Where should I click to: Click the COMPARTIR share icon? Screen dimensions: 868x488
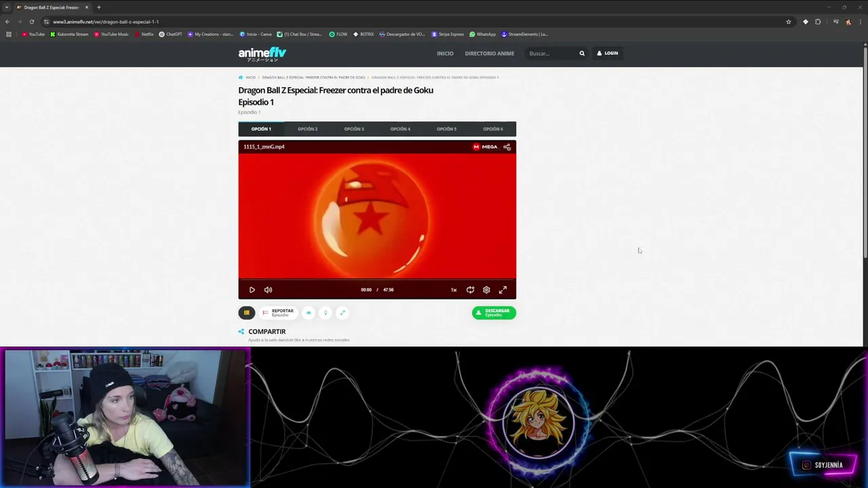(x=241, y=332)
